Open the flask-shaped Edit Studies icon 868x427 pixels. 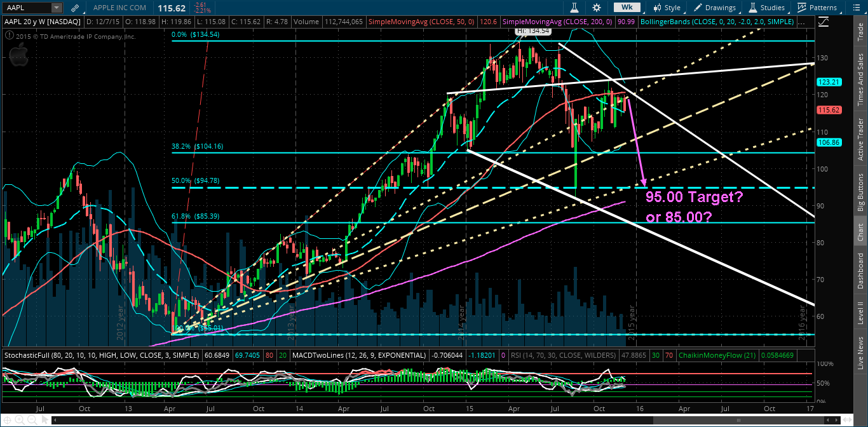574,8
